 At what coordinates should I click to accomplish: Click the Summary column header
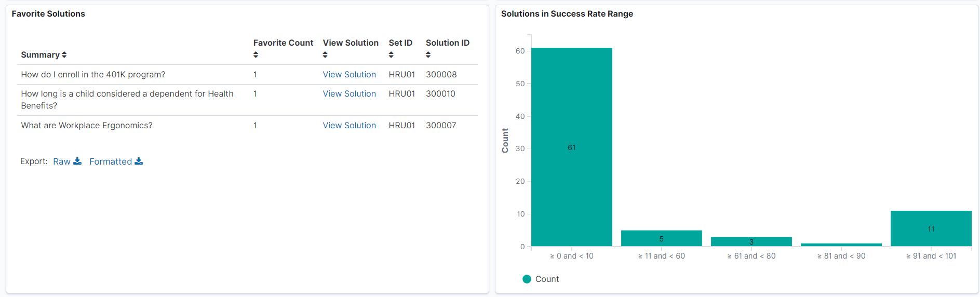(40, 55)
